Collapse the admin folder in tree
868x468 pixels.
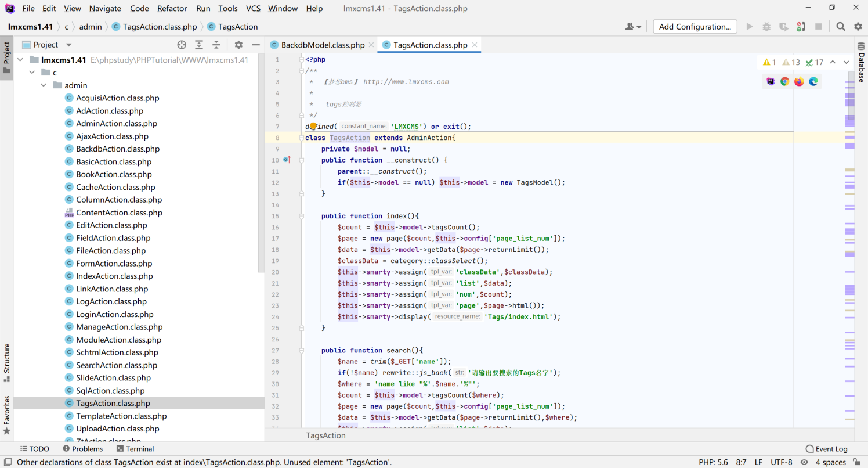[x=44, y=85]
